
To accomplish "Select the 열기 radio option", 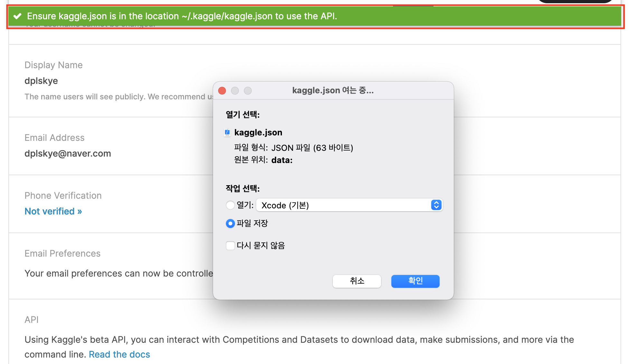I will pos(230,205).
